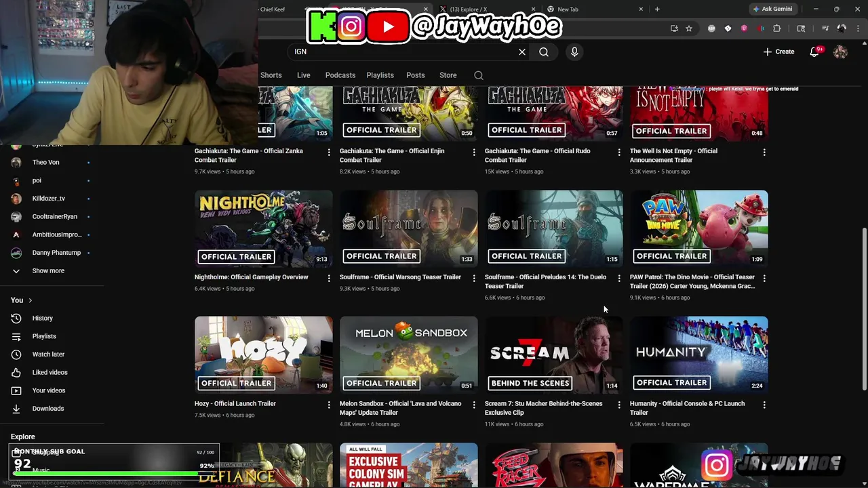Start voice search with microphone
Screen dimensions: 868x488
(x=574, y=52)
